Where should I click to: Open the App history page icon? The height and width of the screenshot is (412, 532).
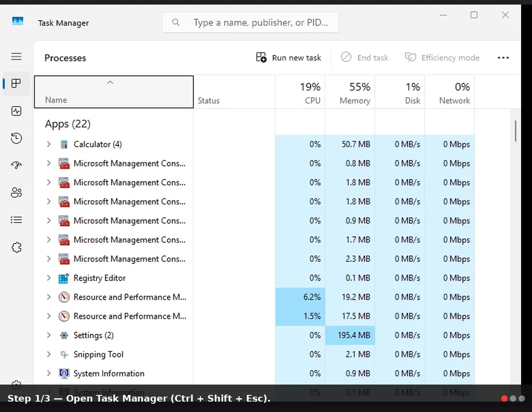point(16,138)
